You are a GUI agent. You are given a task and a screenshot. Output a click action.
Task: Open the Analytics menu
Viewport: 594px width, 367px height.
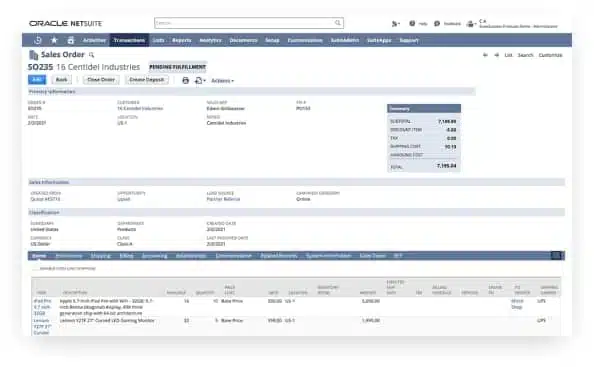(211, 40)
